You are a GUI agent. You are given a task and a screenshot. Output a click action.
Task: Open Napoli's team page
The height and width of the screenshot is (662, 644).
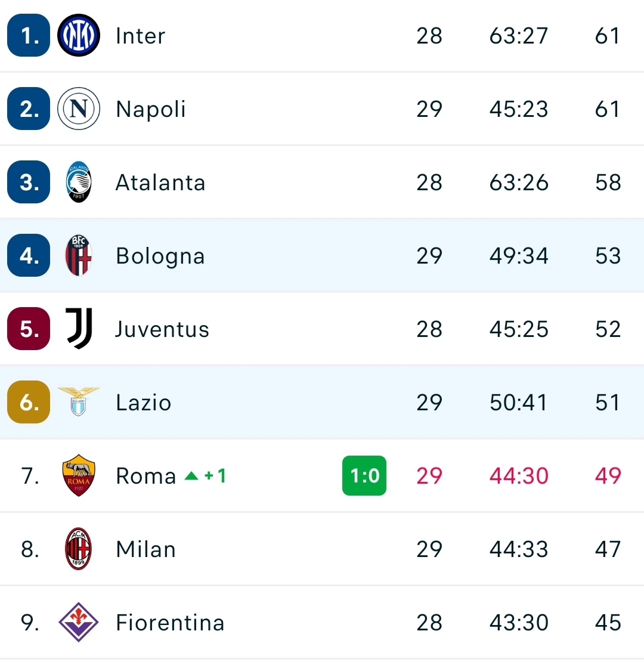(150, 109)
